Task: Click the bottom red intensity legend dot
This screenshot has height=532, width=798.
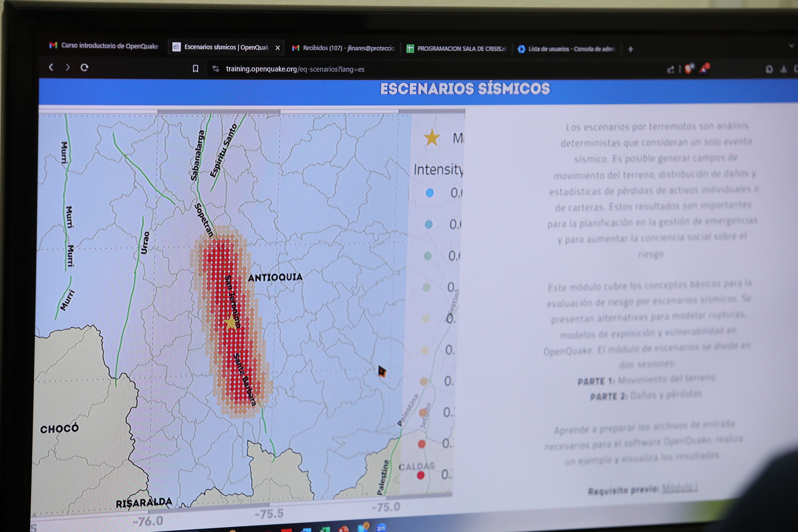Action: (420, 475)
